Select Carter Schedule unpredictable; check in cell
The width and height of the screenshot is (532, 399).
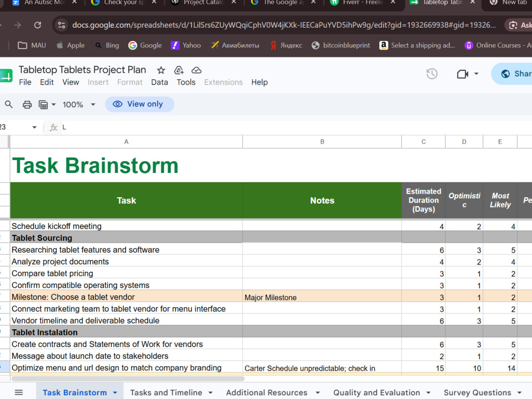point(322,368)
